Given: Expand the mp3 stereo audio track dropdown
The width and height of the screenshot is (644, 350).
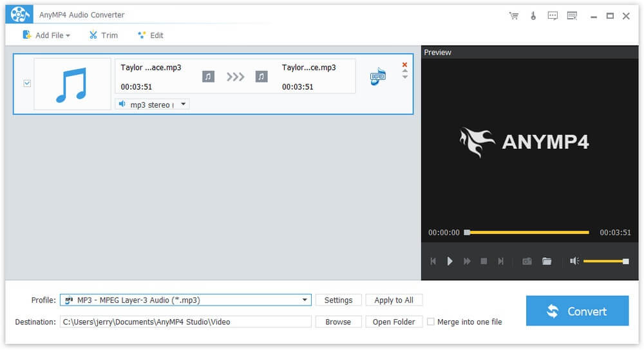Looking at the screenshot, I should pyautogui.click(x=183, y=104).
